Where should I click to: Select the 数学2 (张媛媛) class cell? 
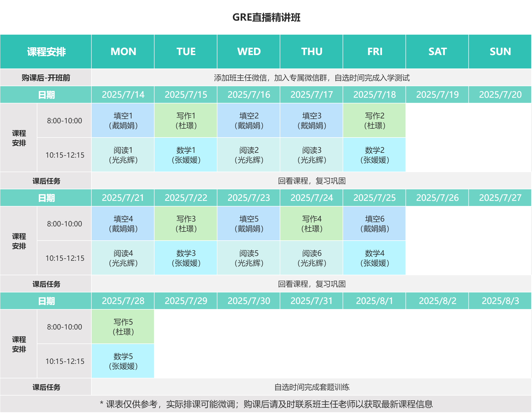375,155
